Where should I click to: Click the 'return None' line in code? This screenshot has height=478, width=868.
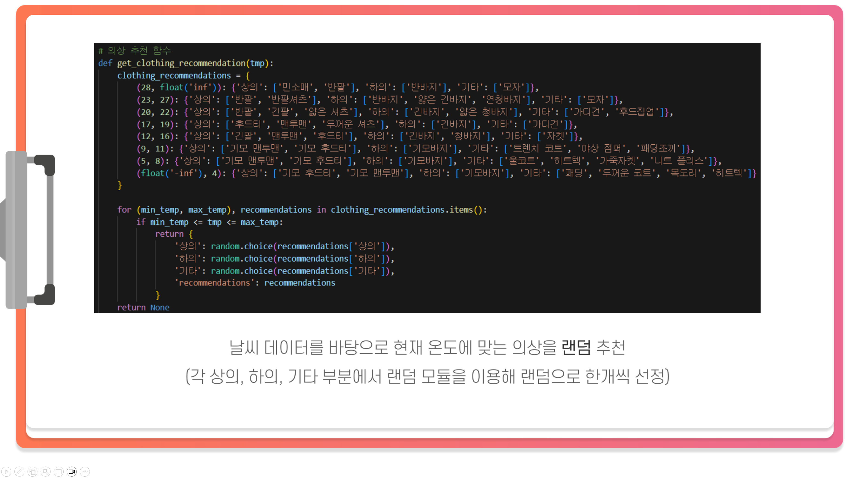coord(143,307)
